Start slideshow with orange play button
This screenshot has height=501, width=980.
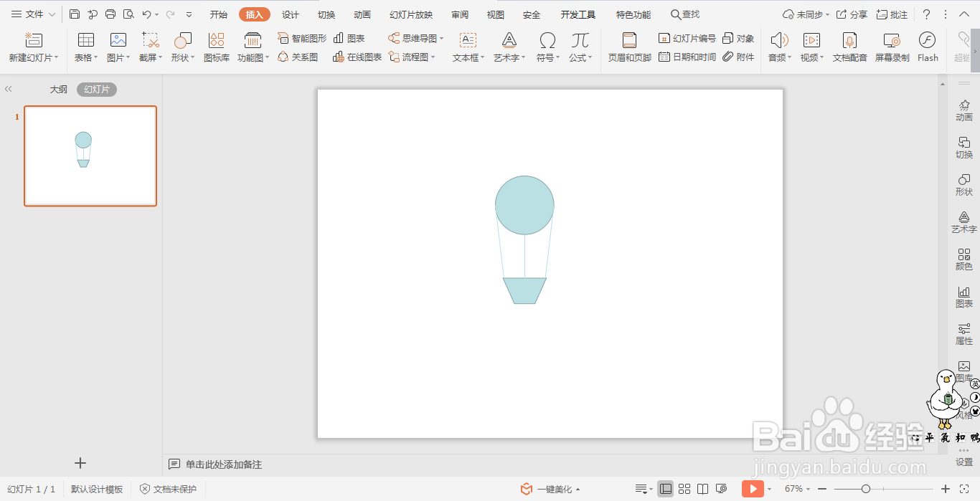pyautogui.click(x=753, y=489)
